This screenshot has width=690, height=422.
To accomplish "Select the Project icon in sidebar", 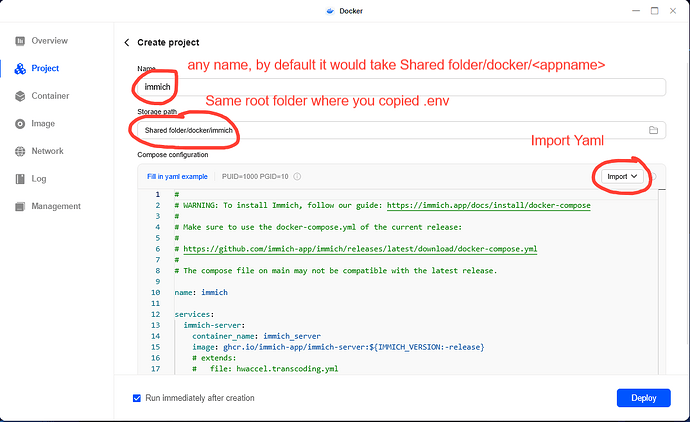I will (21, 68).
